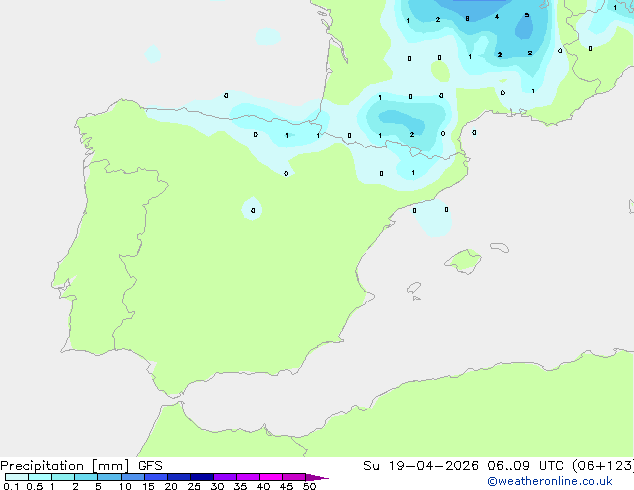Click the 0.1–0.5 mm legend color swatch
The width and height of the screenshot is (634, 490).
click(17, 477)
